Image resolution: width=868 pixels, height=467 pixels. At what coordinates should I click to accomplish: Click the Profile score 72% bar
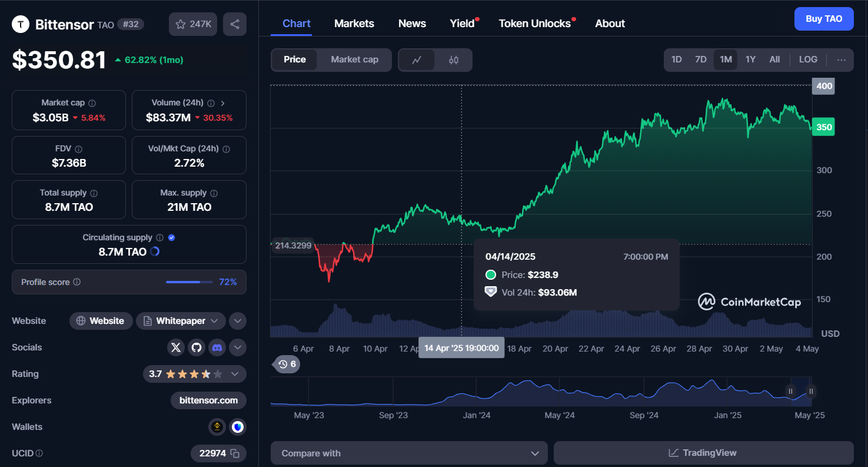(x=189, y=282)
